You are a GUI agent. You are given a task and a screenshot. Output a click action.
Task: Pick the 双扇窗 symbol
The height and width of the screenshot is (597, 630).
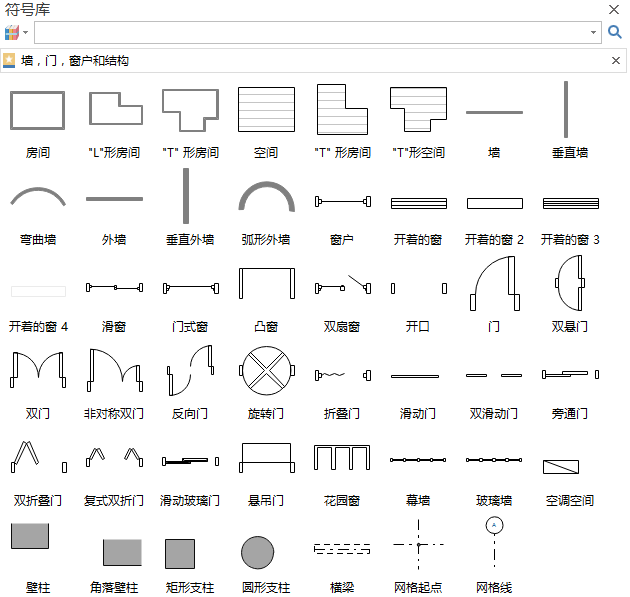(343, 284)
